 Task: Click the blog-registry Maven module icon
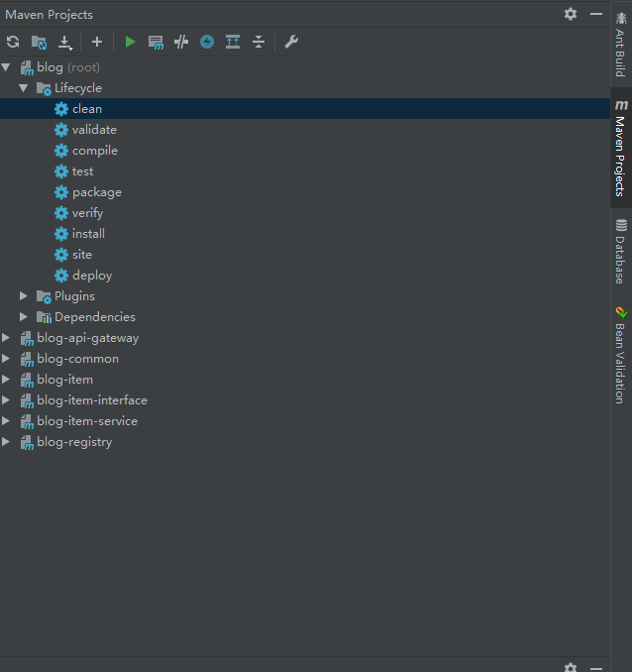tap(27, 442)
